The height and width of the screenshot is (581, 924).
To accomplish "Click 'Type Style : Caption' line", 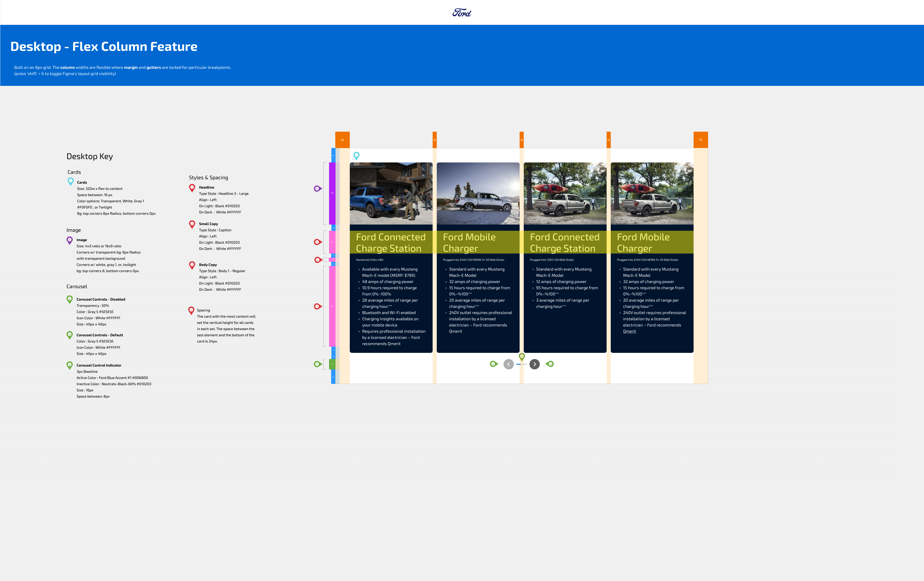I will click(x=215, y=230).
